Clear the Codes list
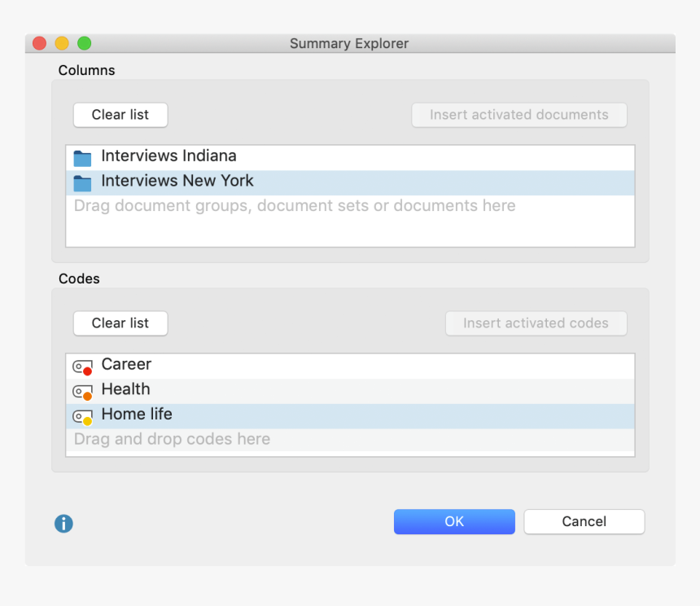Viewport: 700px width, 606px height. pos(120,323)
